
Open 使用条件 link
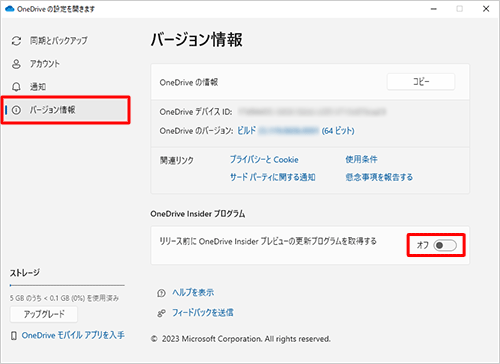(x=361, y=159)
